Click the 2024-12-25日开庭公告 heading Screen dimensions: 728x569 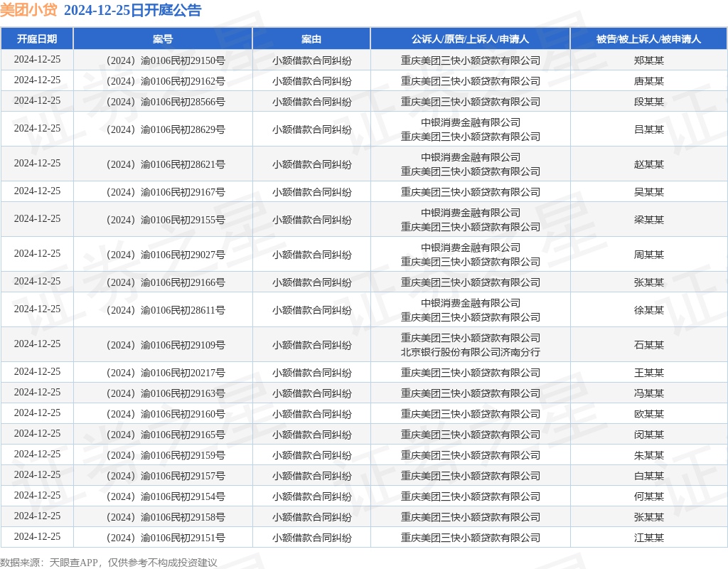pos(132,10)
